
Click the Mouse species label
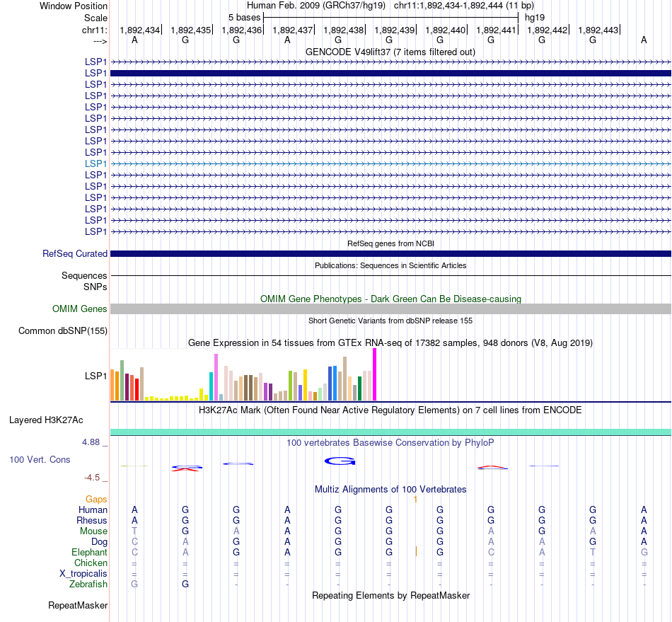pyautogui.click(x=93, y=531)
